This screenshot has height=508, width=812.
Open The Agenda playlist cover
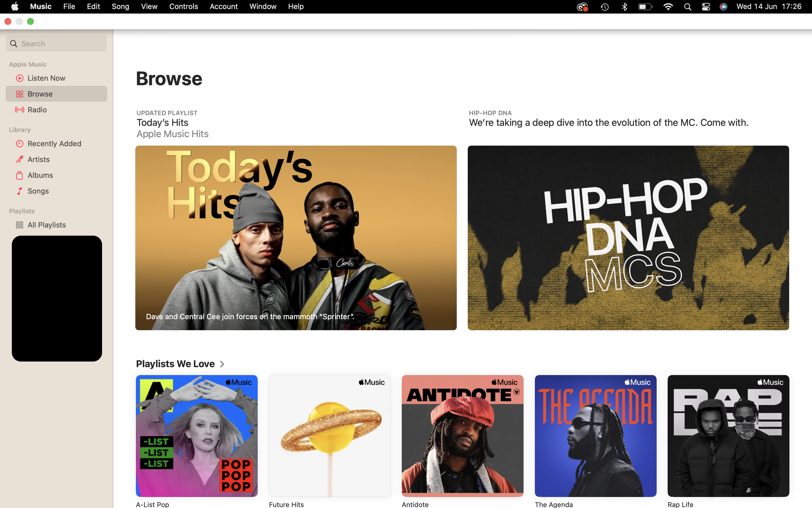click(x=595, y=436)
